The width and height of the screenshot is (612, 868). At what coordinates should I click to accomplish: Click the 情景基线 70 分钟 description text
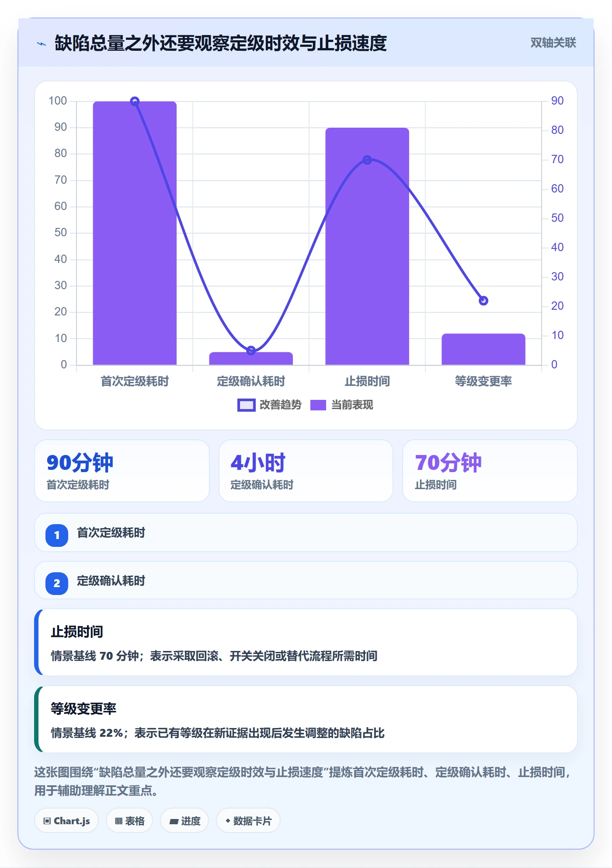tap(214, 656)
